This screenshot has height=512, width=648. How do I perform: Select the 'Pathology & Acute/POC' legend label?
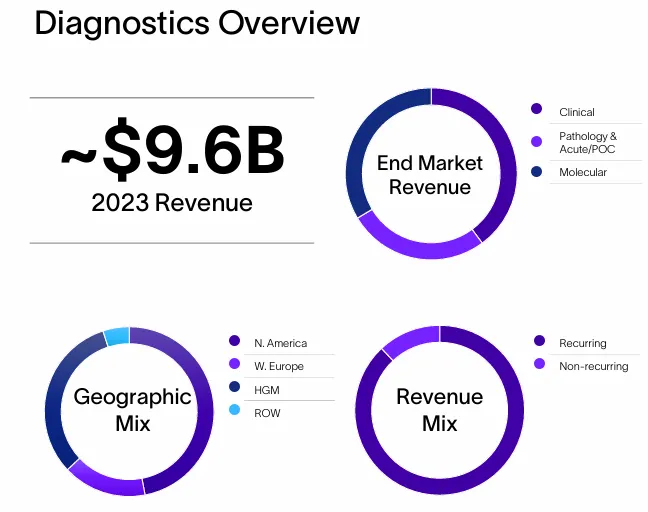tap(588, 143)
